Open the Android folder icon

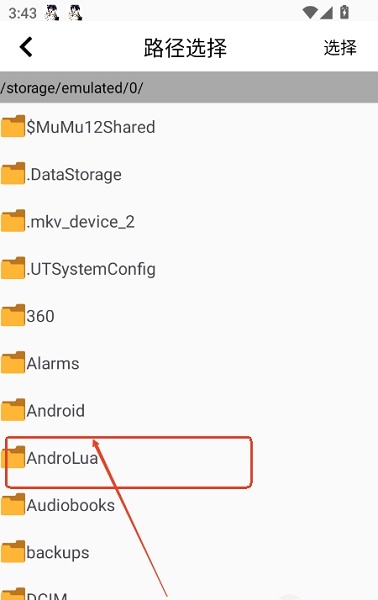pyautogui.click(x=13, y=409)
